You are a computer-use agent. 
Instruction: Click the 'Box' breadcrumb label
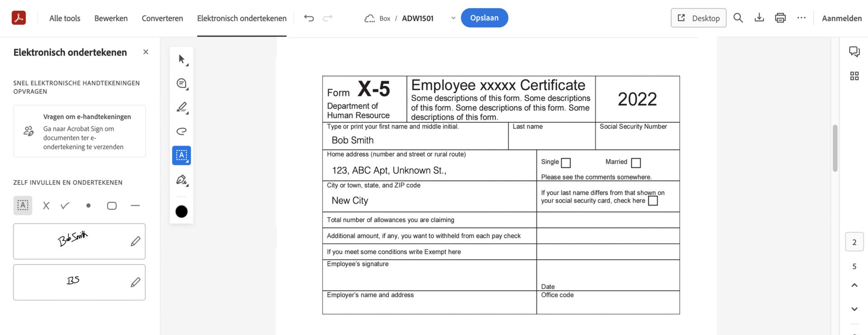[x=385, y=19]
